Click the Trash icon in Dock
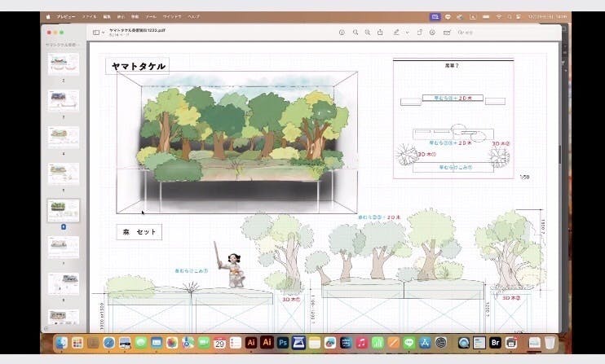 [550, 343]
